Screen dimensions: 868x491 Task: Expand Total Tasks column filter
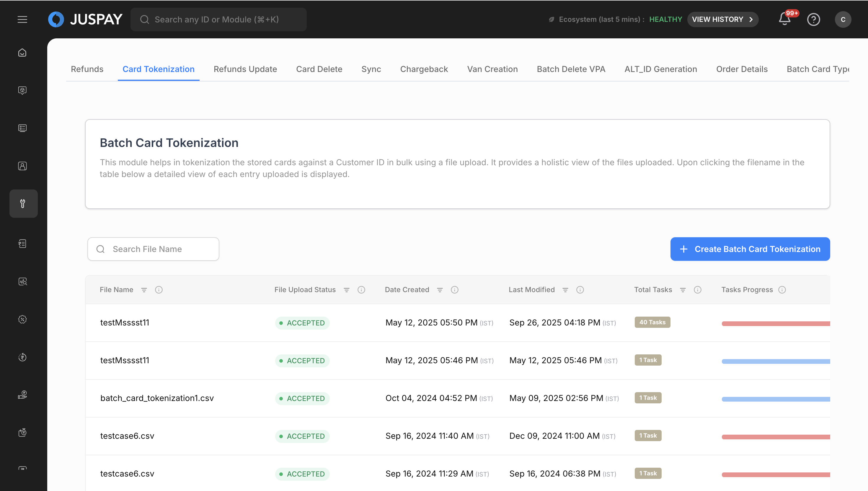coord(683,290)
